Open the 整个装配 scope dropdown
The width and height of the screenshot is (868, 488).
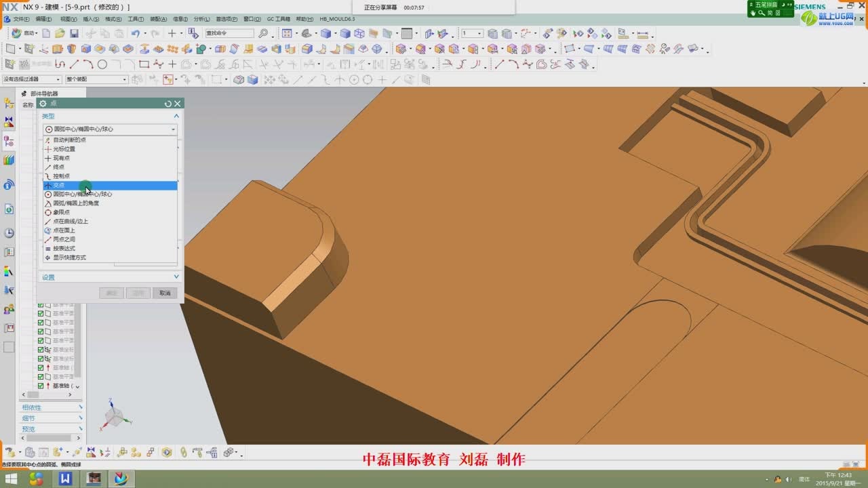click(x=96, y=79)
